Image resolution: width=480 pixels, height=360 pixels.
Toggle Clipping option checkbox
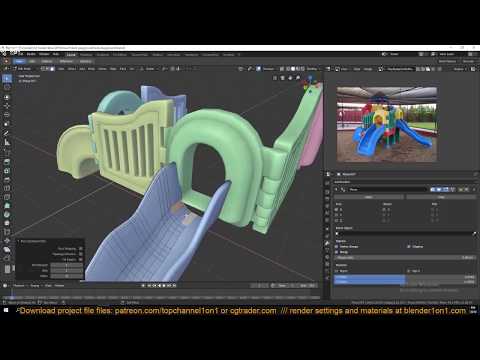coord(408,247)
